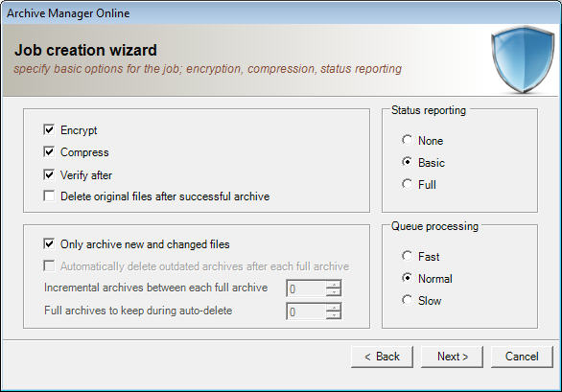Set queue processing to Fast
The width and height of the screenshot is (562, 392).
tap(407, 256)
